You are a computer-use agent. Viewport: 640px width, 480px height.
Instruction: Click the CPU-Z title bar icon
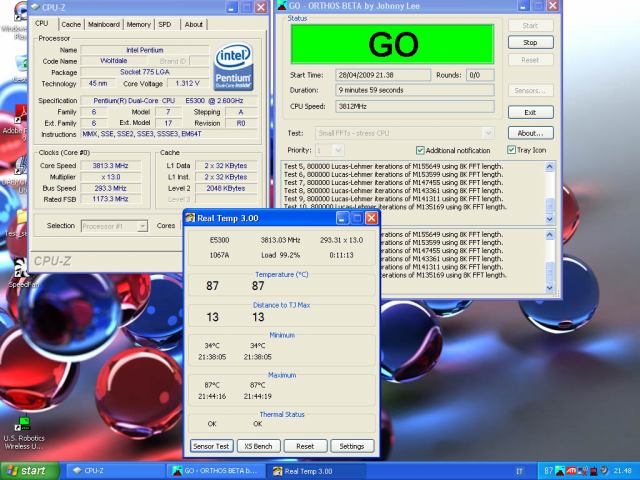tap(36, 7)
